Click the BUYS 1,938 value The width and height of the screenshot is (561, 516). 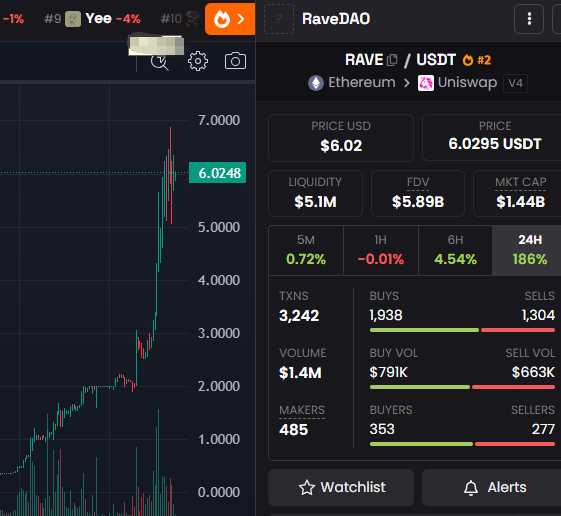386,315
